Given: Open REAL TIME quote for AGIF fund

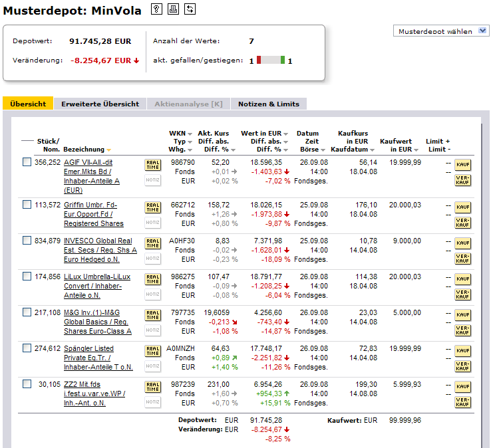Looking at the screenshot, I should coord(153,165).
